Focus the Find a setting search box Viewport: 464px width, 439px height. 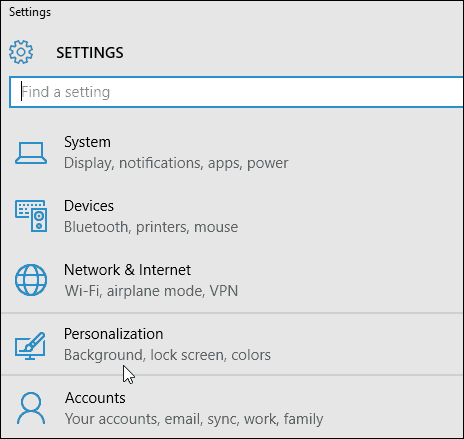[236, 92]
